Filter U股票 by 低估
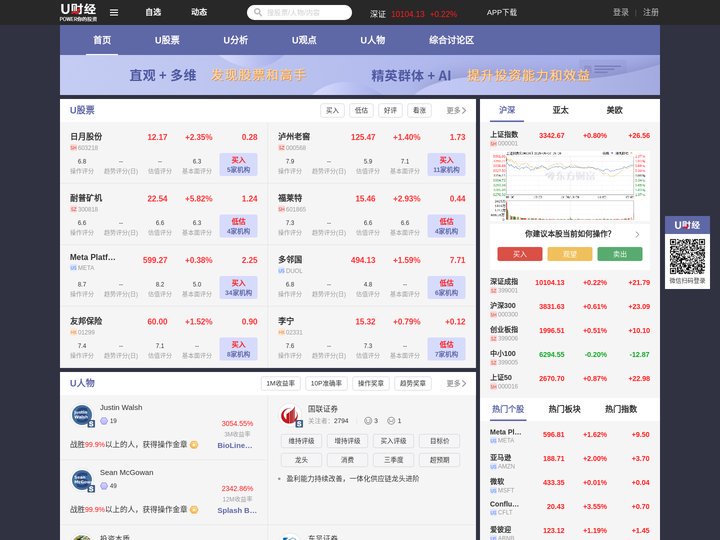Image resolution: width=720 pixels, height=540 pixels. click(x=361, y=110)
